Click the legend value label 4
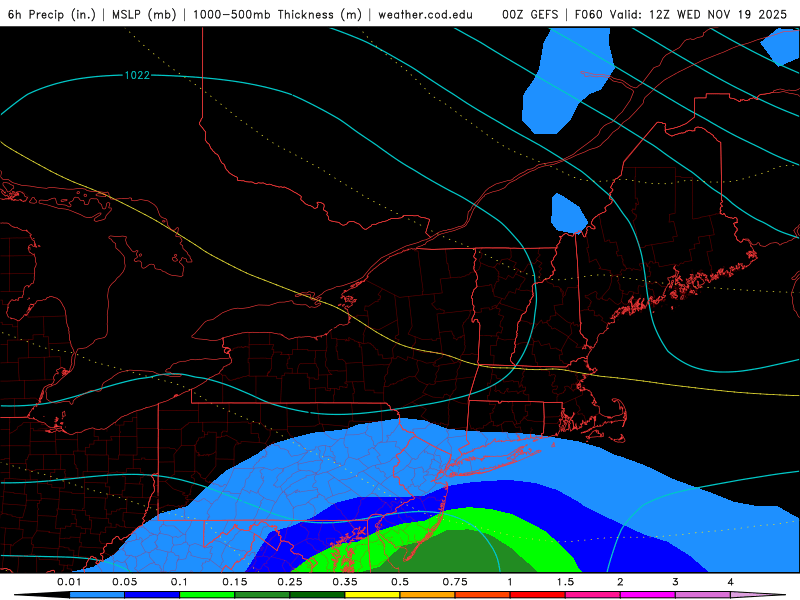 tap(731, 582)
